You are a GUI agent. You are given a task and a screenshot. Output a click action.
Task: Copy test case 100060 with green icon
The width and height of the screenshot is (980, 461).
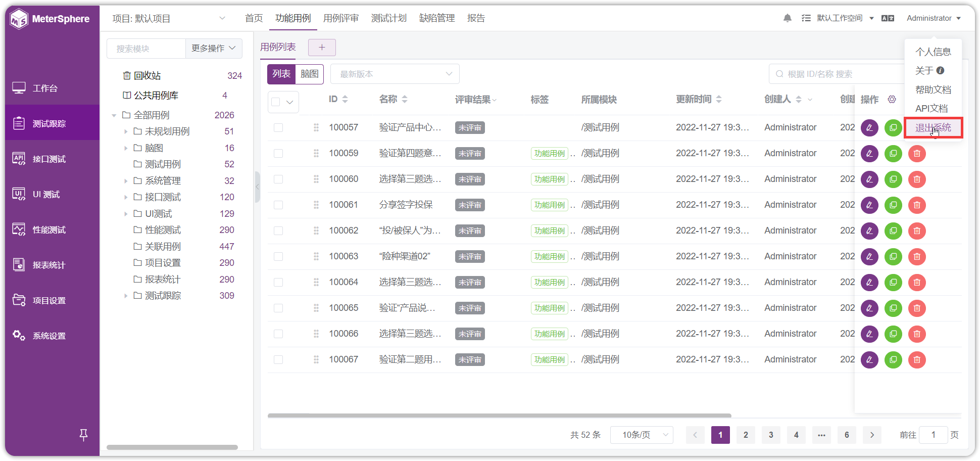coord(893,179)
